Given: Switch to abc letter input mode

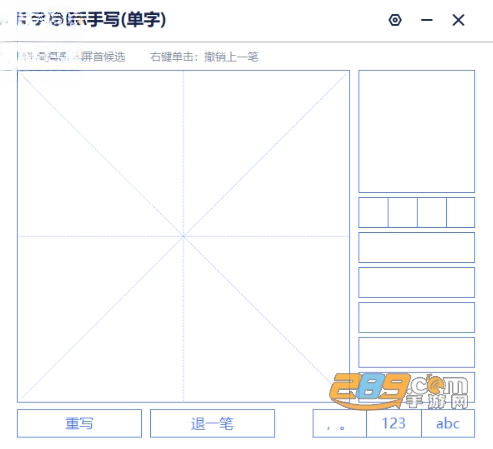Looking at the screenshot, I should click(x=448, y=423).
